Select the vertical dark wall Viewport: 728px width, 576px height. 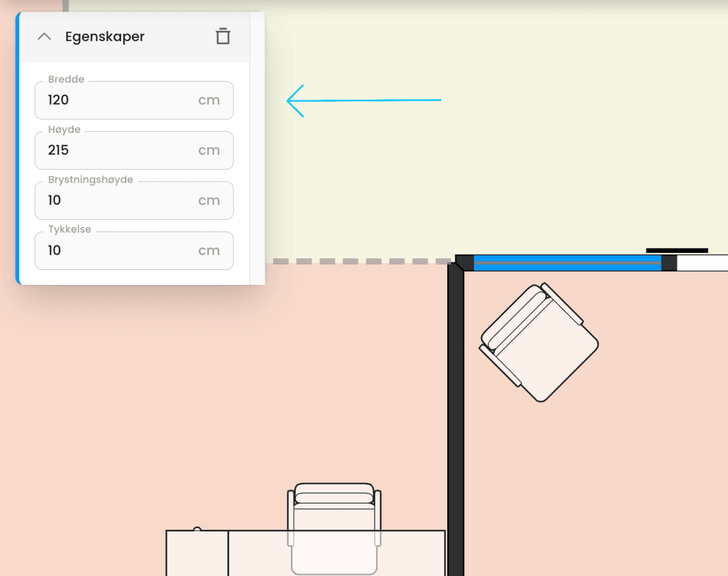(455, 414)
